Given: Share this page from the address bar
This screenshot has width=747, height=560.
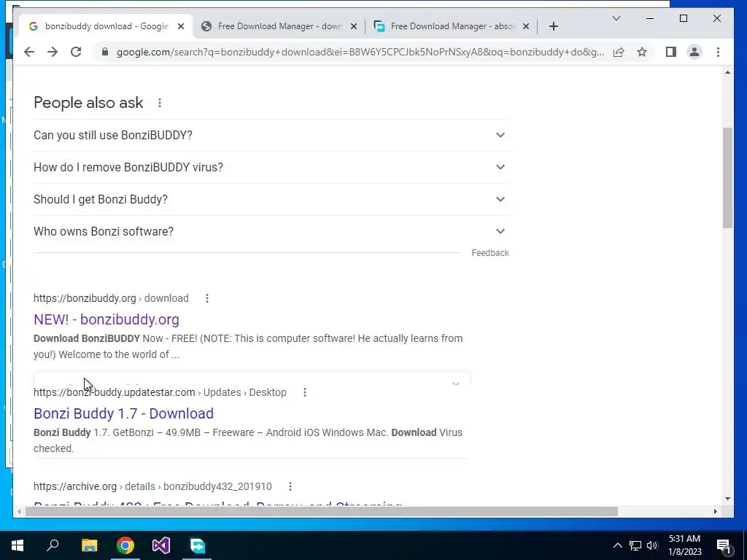Looking at the screenshot, I should tap(619, 52).
